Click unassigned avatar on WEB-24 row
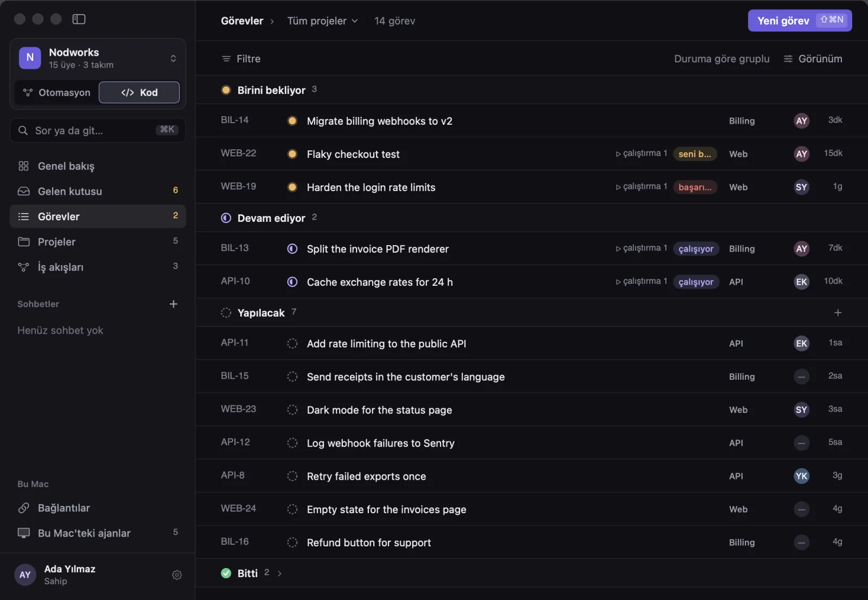This screenshot has width=868, height=600. click(801, 509)
